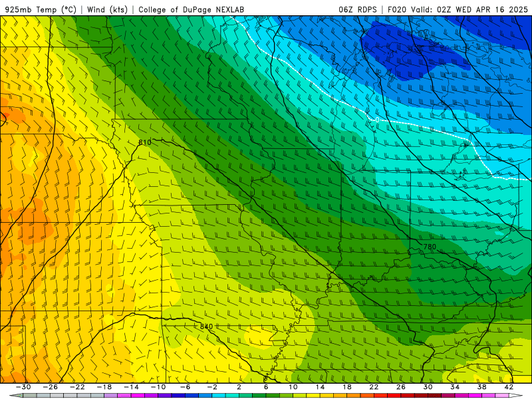Click the 6 colorbar tick label
This screenshot has height=399, width=532.
click(x=266, y=387)
